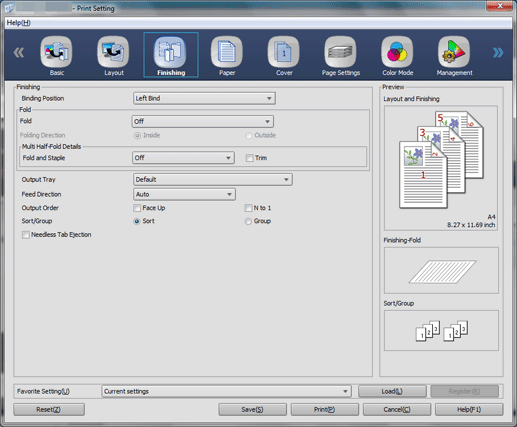Check the Needless Tab Ejection box
Screen dimensions: 517x427
26,235
